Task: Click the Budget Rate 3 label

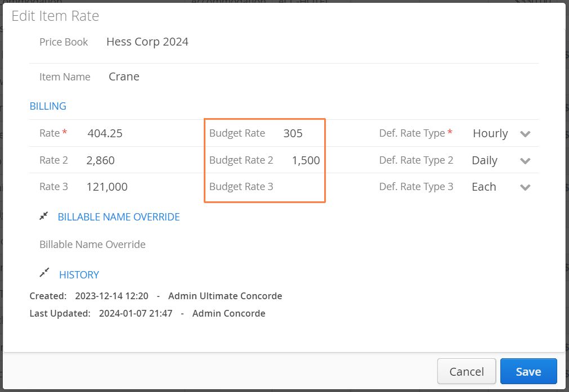Action: click(241, 187)
